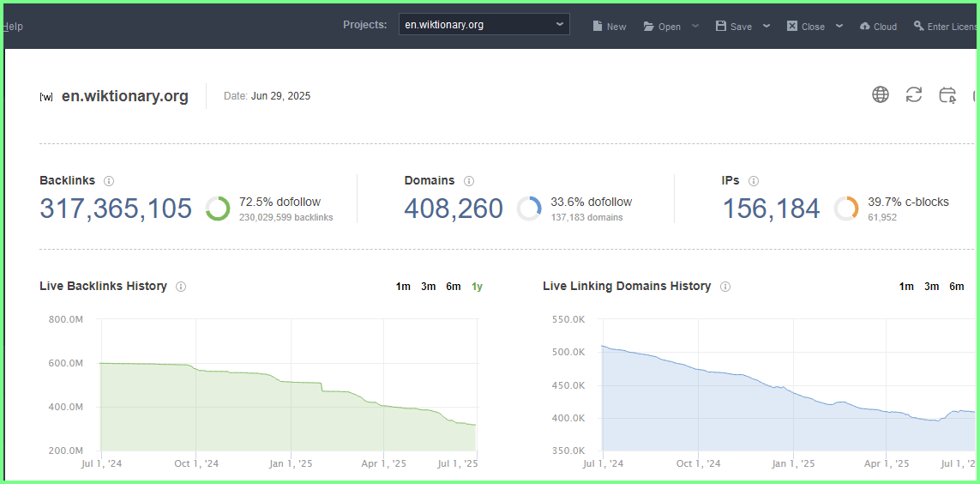Click info icon beside Live Linking Domains History
This screenshot has width=980, height=484.
click(725, 287)
